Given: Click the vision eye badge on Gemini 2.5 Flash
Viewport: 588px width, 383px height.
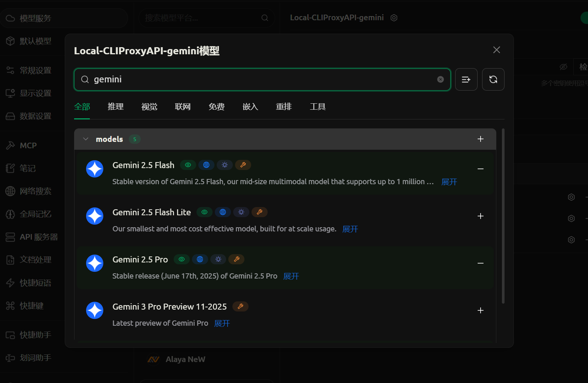Looking at the screenshot, I should point(188,165).
